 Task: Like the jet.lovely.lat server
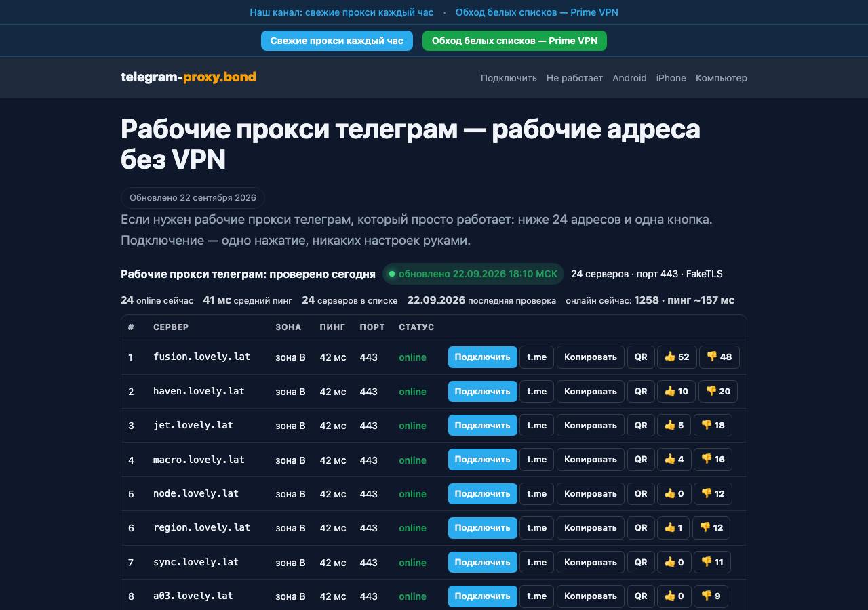674,426
